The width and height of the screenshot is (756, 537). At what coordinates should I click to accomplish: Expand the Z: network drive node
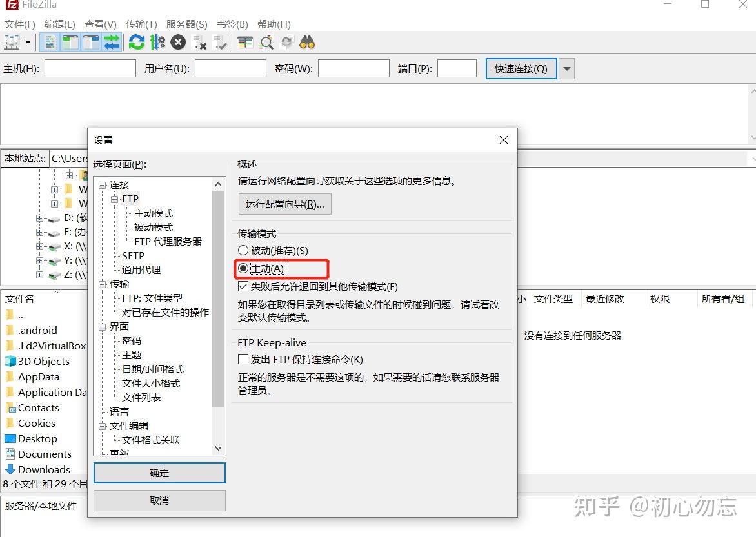(39, 275)
